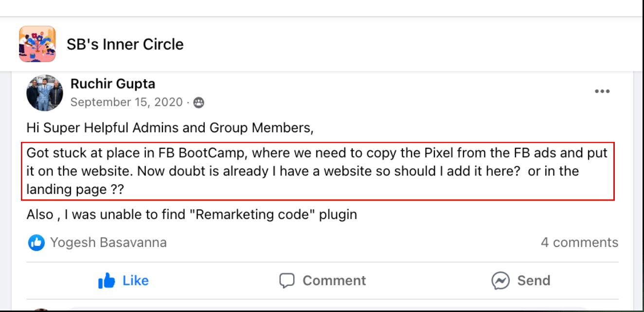This screenshot has height=312, width=644.
Task: Open the September 15, 2020 timestamp link
Action: coord(126,102)
